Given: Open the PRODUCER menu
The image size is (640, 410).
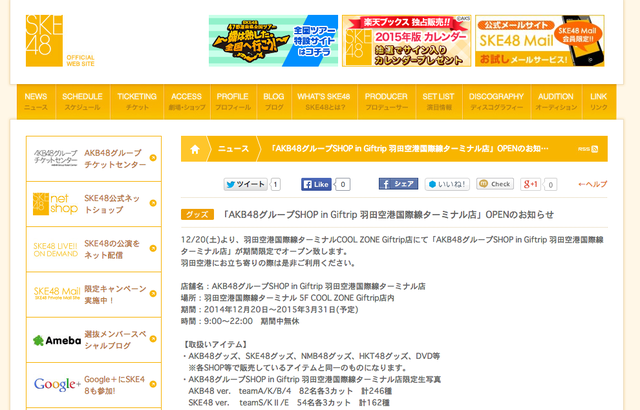Looking at the screenshot, I should click(x=386, y=102).
